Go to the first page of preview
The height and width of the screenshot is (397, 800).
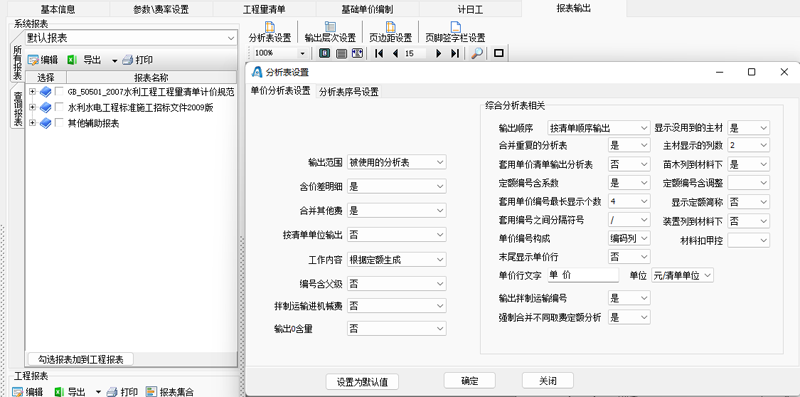tap(379, 53)
